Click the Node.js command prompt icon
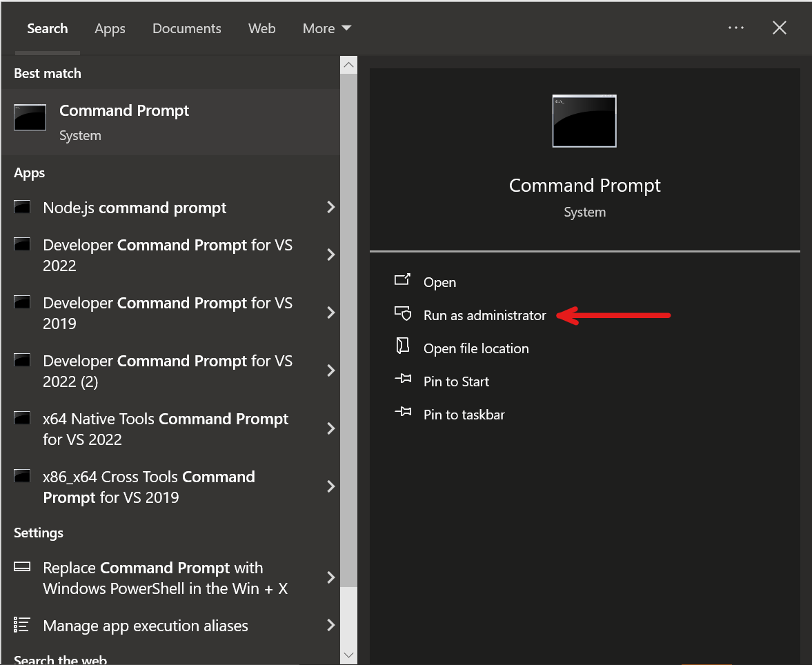 pyautogui.click(x=22, y=207)
